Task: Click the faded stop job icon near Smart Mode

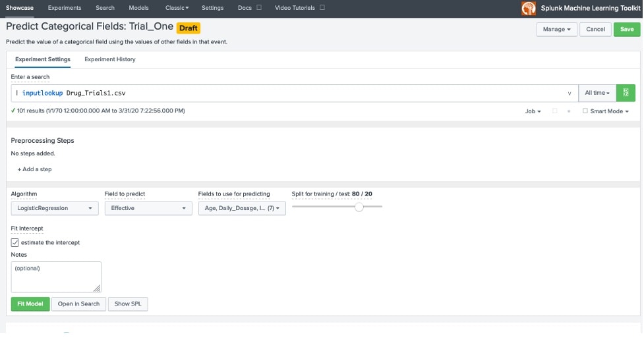Action: click(x=569, y=111)
